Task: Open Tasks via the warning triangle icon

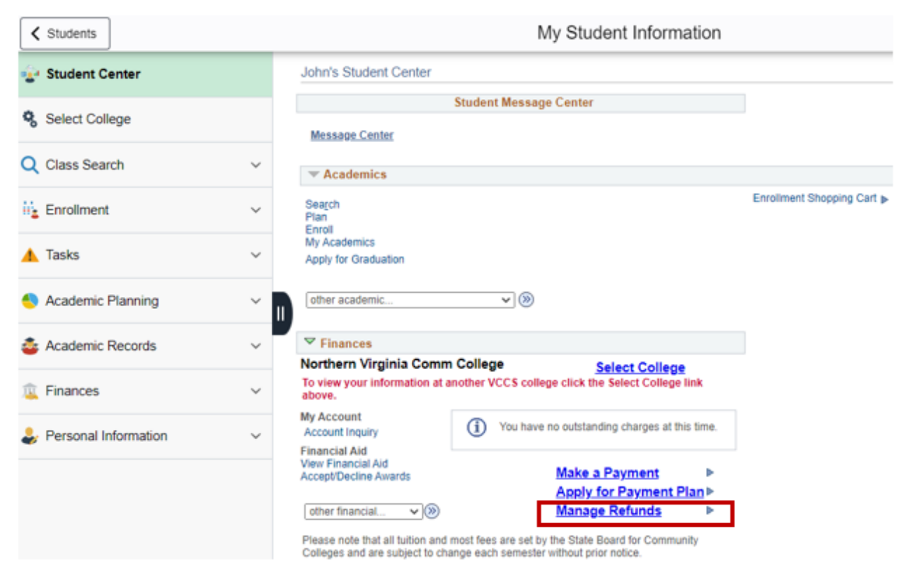Action: tap(30, 255)
